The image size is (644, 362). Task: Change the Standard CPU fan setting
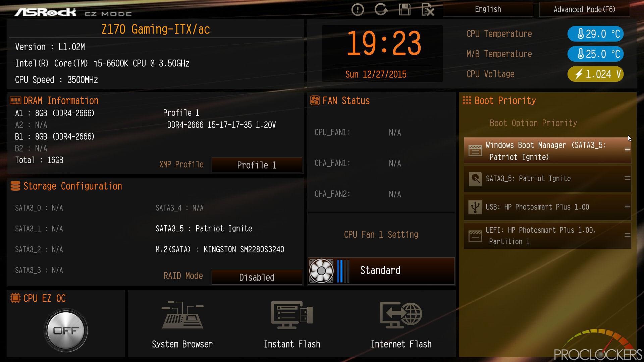[381, 271]
